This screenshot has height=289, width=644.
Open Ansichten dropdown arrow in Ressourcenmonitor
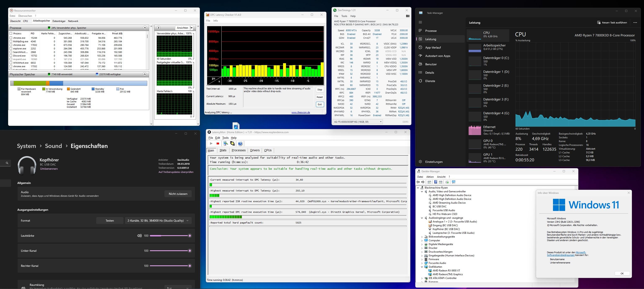point(191,28)
